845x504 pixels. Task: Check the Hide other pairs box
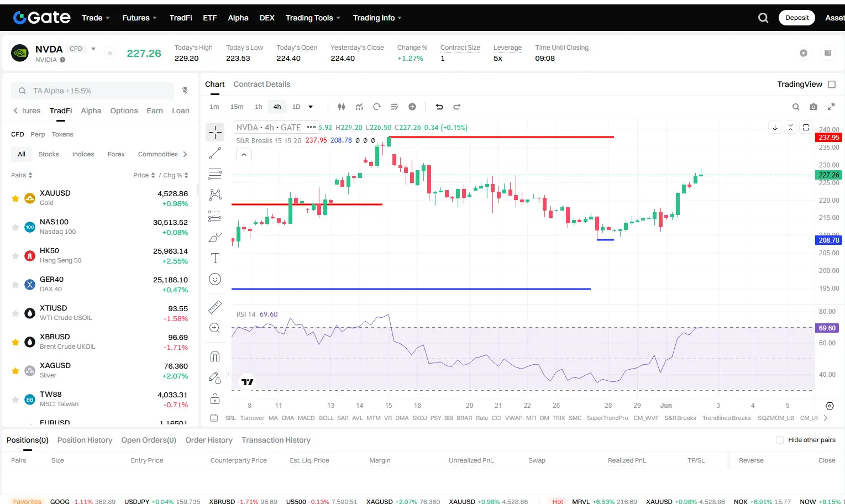click(780, 440)
